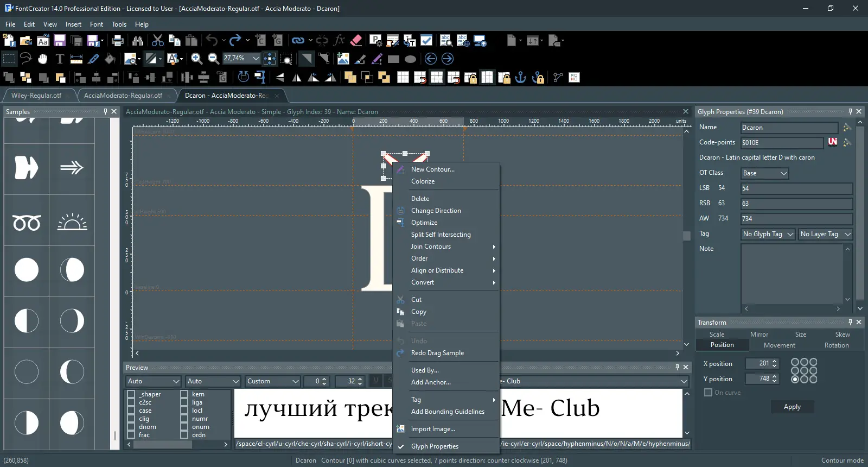This screenshot has height=467, width=868.
Task: Expand the Align or Distribute submenu
Action: [x=446, y=270]
